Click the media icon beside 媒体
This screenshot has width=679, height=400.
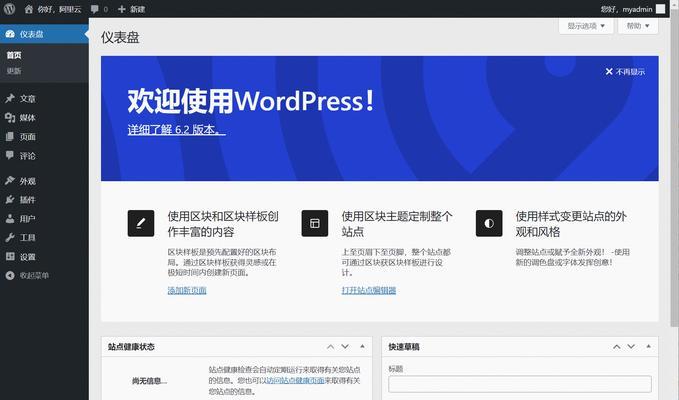pos(10,117)
